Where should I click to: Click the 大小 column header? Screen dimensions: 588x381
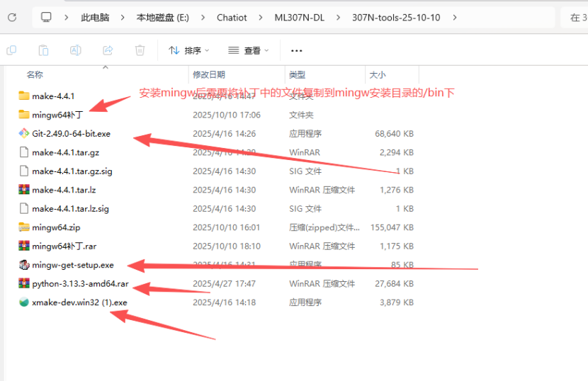377,74
